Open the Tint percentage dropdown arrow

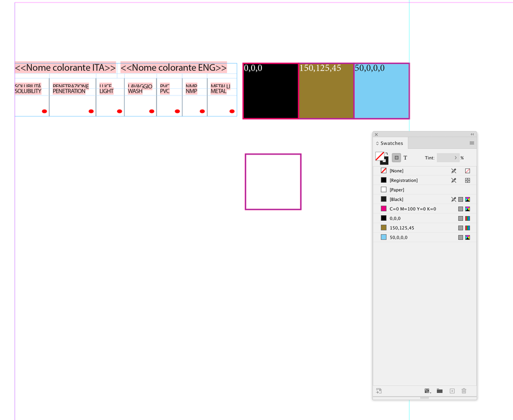455,158
